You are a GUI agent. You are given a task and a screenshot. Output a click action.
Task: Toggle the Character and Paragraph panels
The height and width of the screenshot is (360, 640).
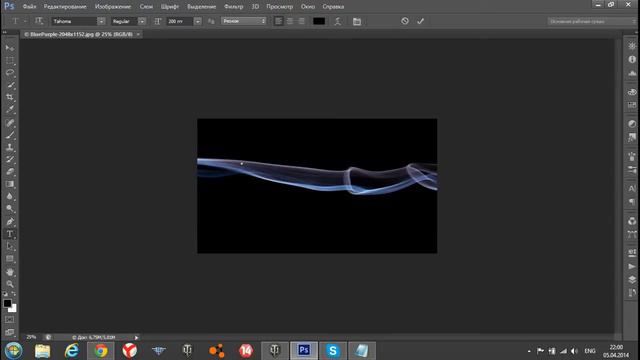coord(357,21)
